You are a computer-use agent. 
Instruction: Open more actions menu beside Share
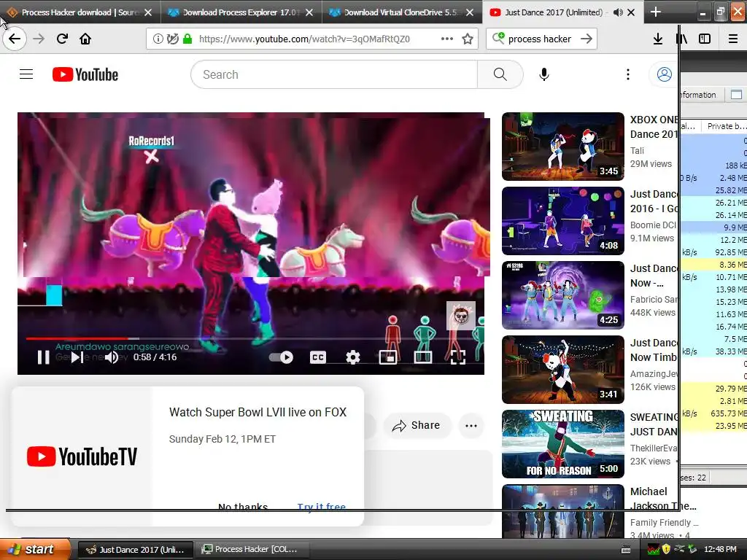pyautogui.click(x=471, y=425)
